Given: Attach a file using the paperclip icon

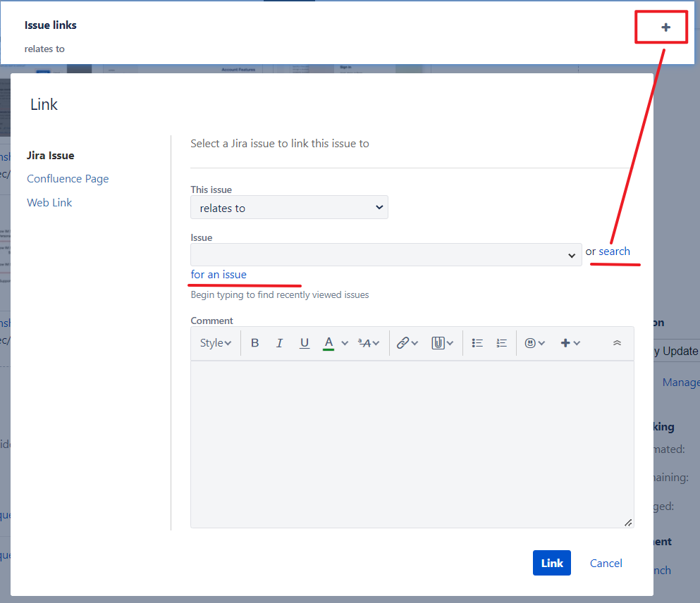Looking at the screenshot, I should [x=438, y=343].
